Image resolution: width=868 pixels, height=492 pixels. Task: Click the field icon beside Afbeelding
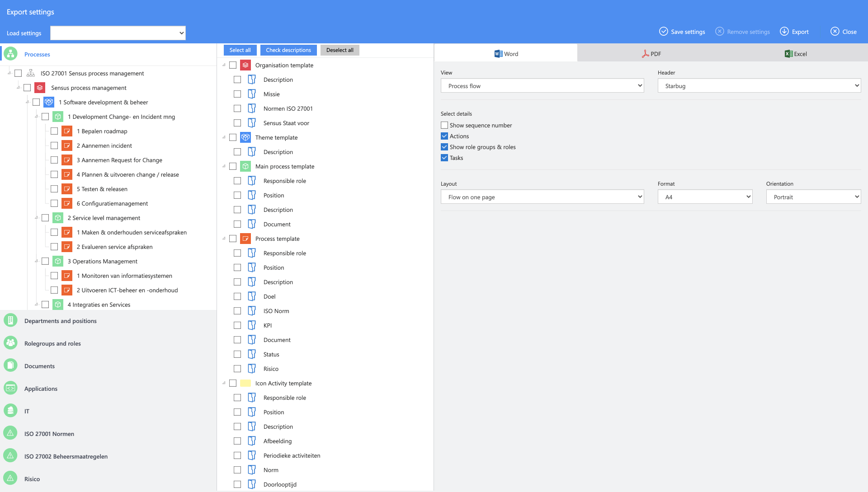252,441
